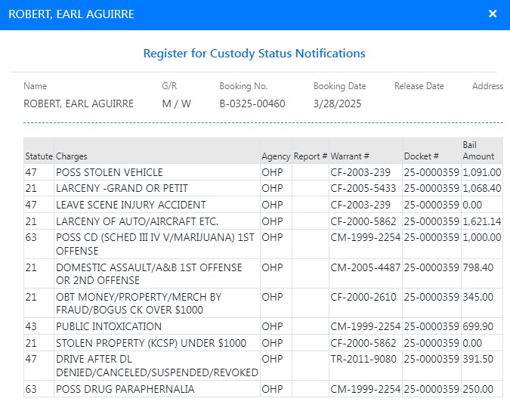Click statute 43 in Public Intoxication row

coord(31,326)
